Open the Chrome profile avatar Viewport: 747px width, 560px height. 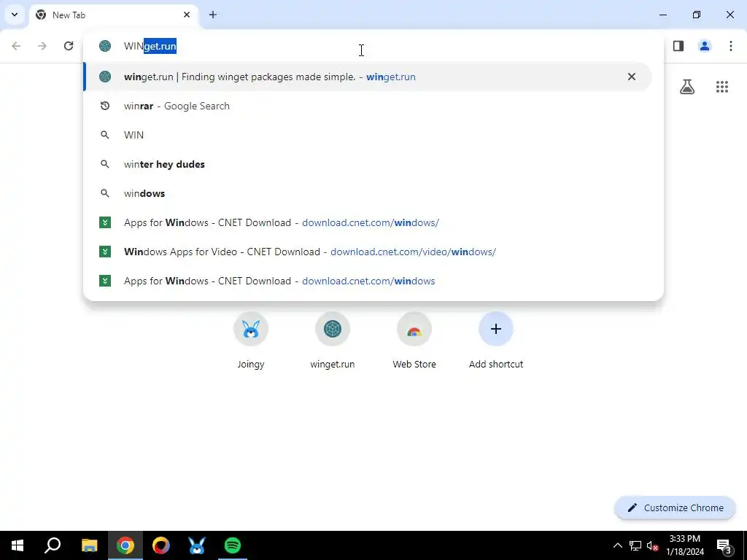click(x=705, y=46)
